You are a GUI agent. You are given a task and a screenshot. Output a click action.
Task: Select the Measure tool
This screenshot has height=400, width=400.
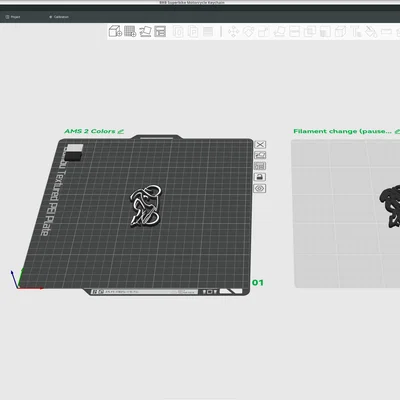[386, 32]
